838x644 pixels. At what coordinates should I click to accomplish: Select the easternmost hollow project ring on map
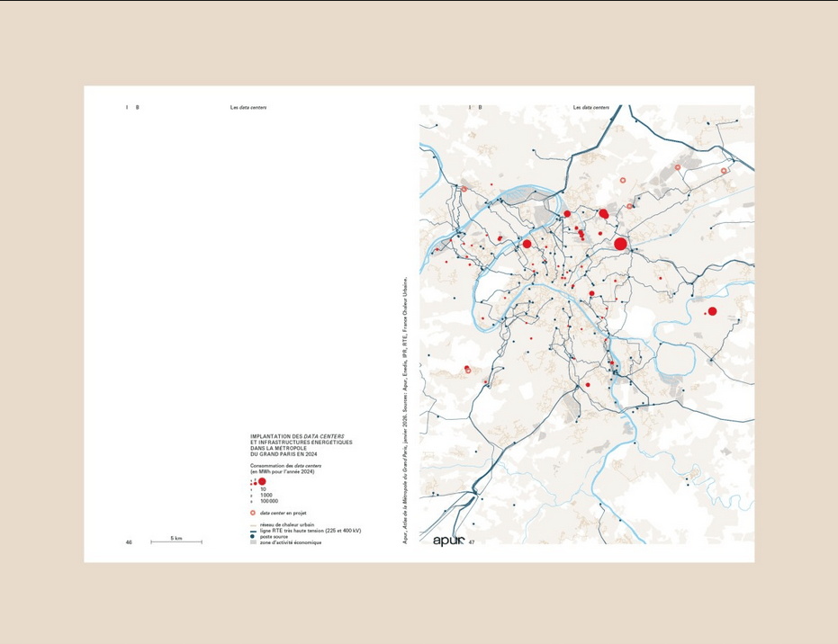(x=724, y=171)
